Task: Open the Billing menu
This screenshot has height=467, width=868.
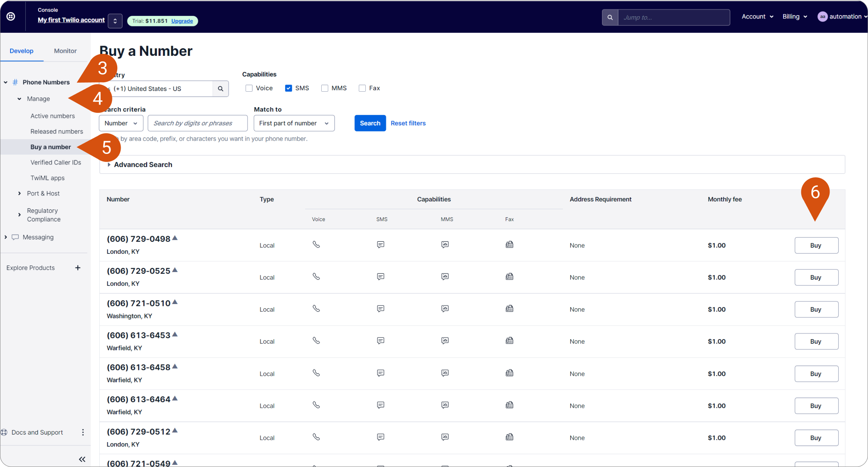Action: point(795,17)
